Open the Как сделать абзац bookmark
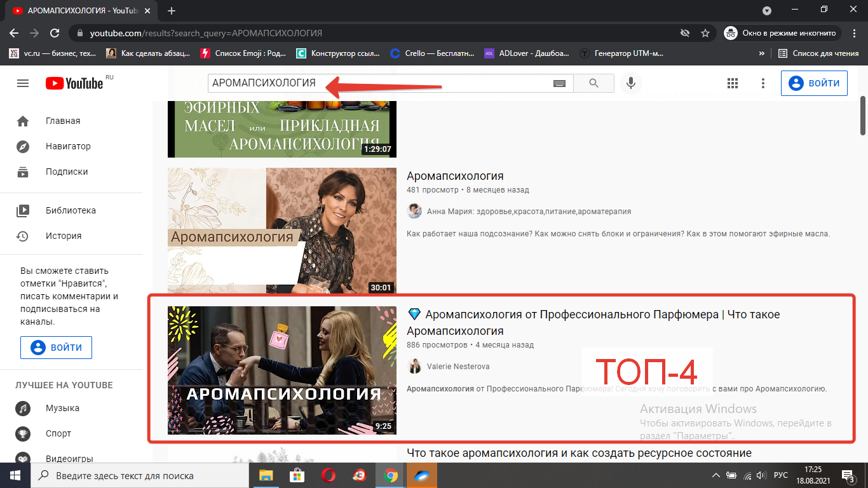The height and width of the screenshot is (488, 868). (148, 53)
